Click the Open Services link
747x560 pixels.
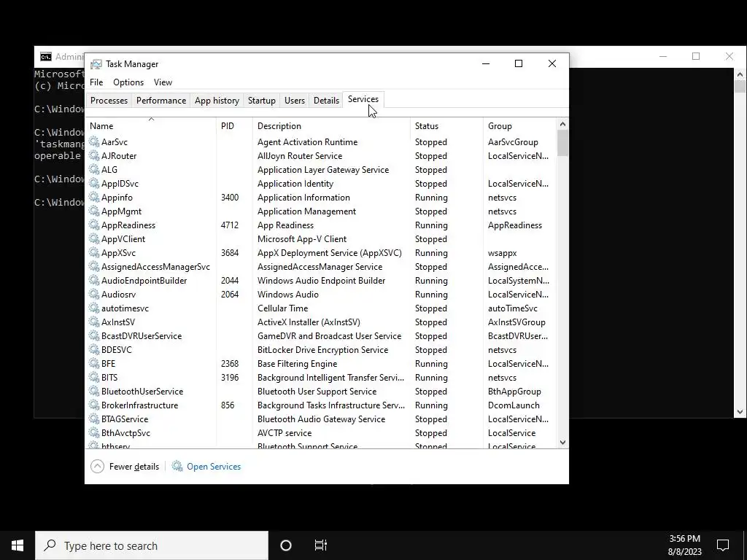(x=214, y=467)
